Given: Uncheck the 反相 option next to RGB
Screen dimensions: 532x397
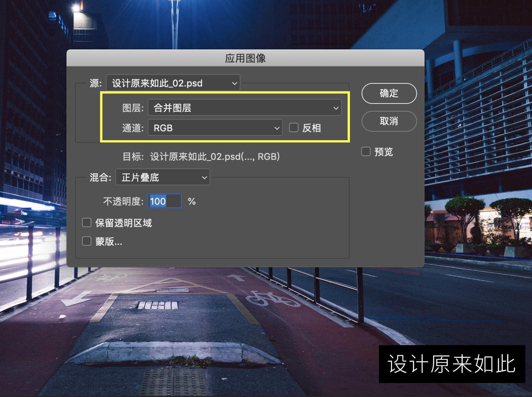Looking at the screenshot, I should coord(294,127).
